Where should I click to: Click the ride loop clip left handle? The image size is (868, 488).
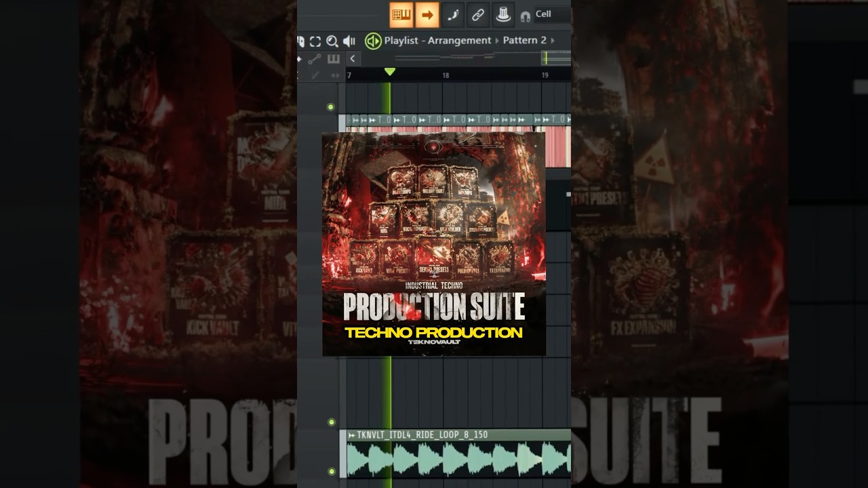343,453
